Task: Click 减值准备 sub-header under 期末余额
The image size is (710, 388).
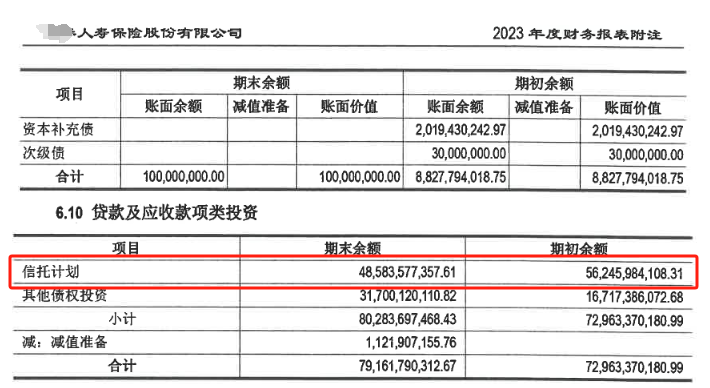Action: click(x=261, y=106)
